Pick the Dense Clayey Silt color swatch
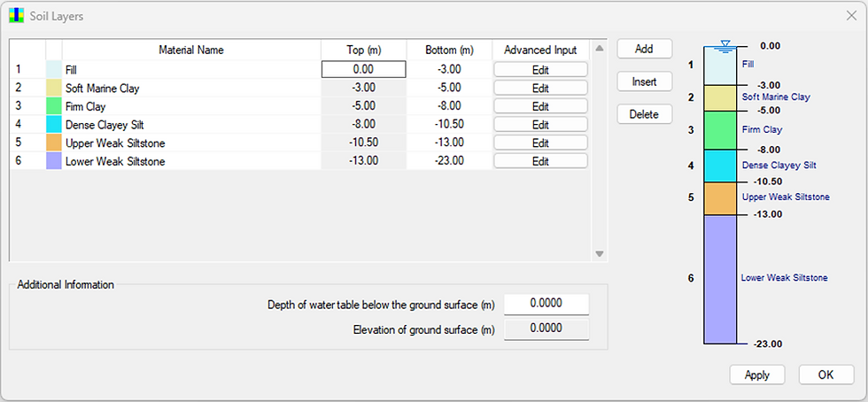 click(x=53, y=125)
